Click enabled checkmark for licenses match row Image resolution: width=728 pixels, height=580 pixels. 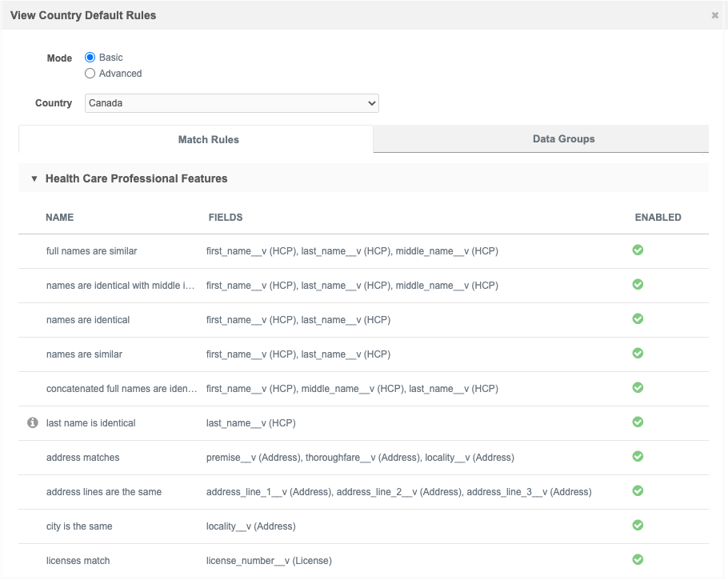coord(638,560)
